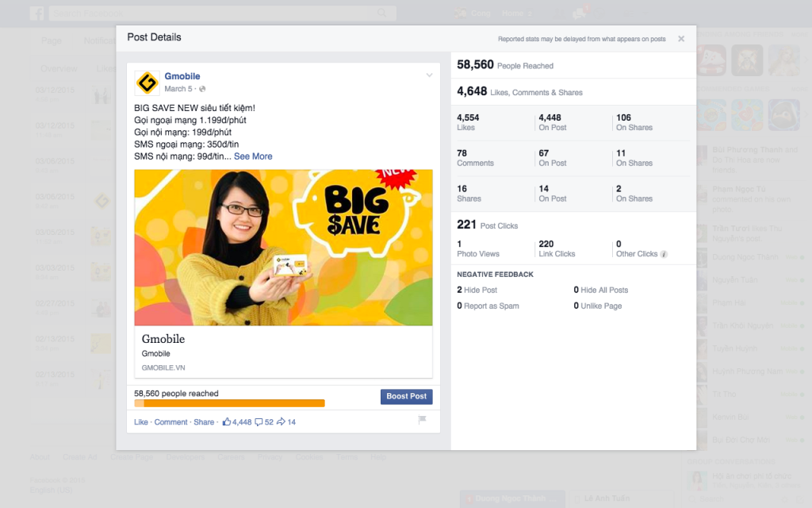812x508 pixels.
Task: Open the About footer link
Action: tap(40, 457)
